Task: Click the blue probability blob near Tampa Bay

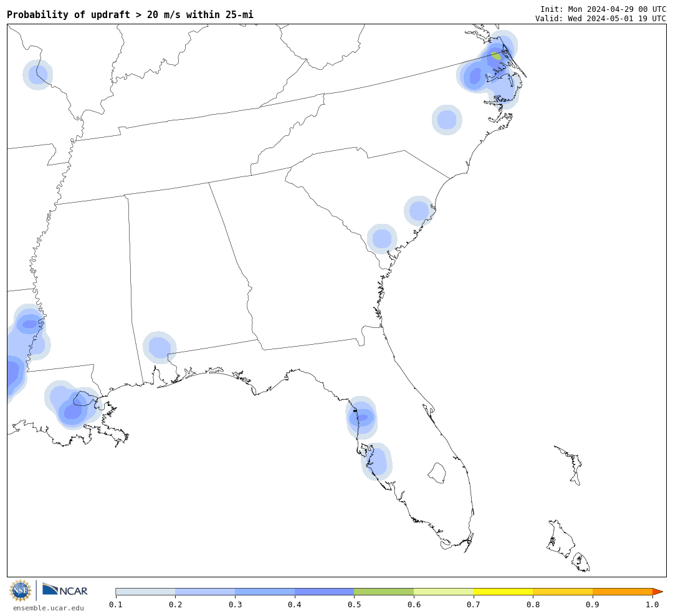Action: [x=377, y=462]
